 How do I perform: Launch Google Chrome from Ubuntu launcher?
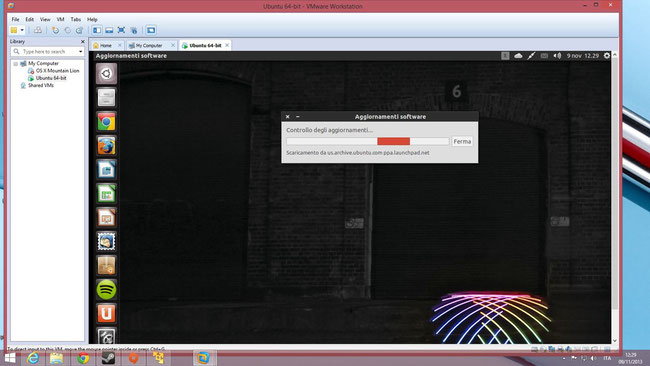(x=107, y=121)
